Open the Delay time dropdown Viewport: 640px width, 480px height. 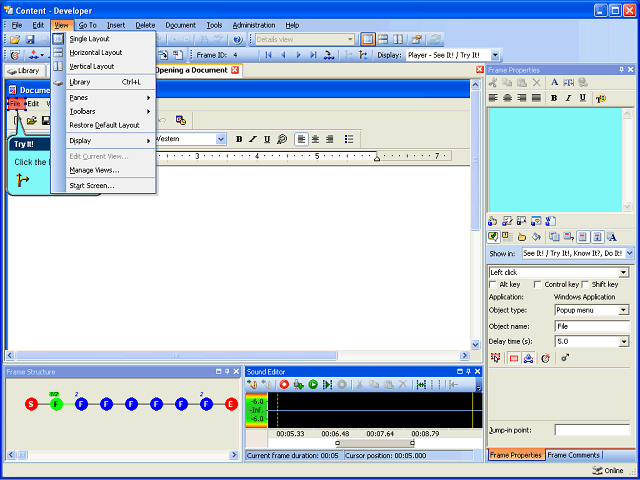(624, 342)
